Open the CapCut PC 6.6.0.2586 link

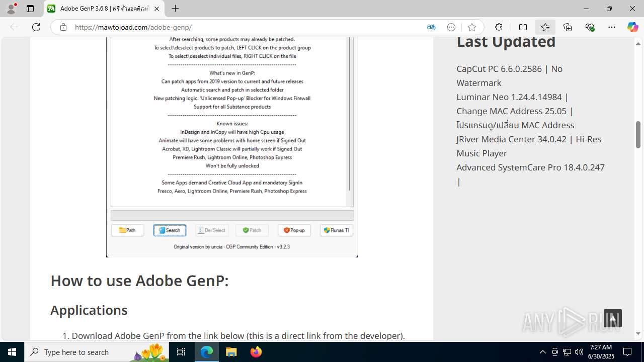pos(509,75)
